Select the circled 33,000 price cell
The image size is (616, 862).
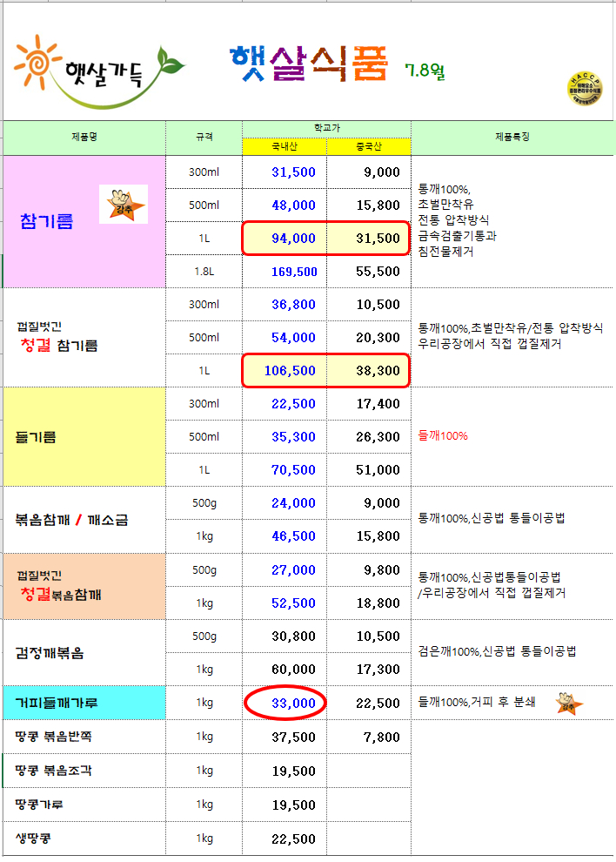[x=285, y=704]
